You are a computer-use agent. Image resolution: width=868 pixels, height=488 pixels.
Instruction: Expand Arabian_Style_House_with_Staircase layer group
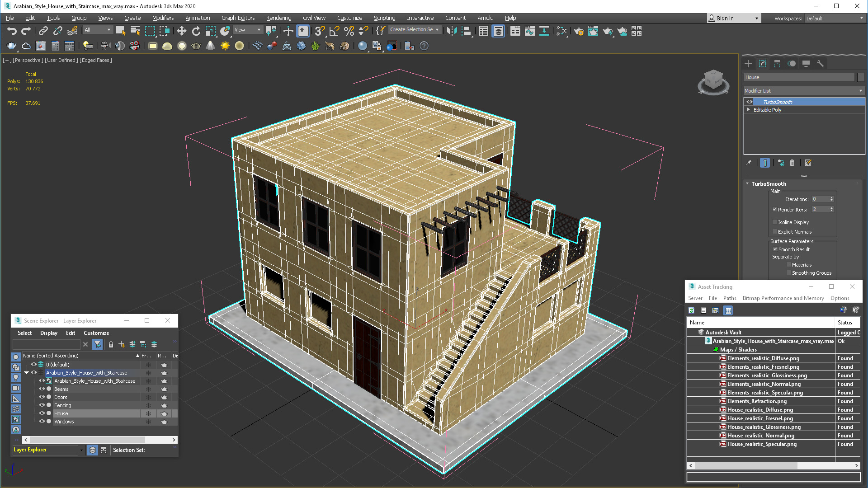27,372
